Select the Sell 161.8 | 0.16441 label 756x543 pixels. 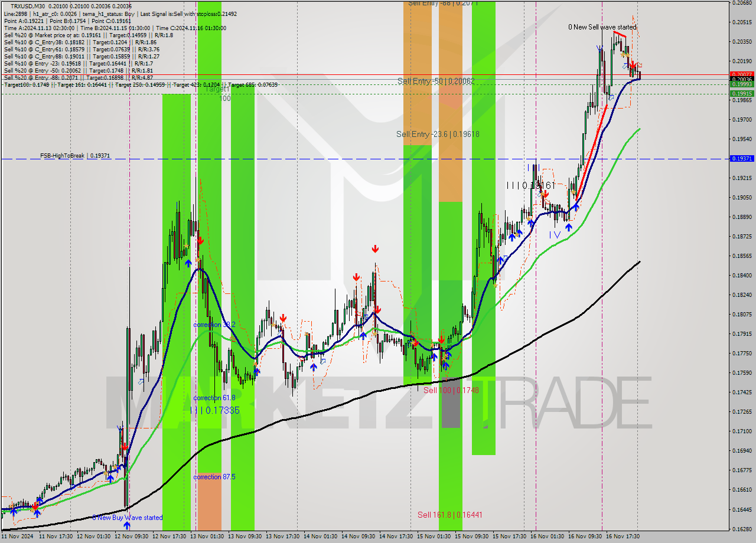[450, 515]
